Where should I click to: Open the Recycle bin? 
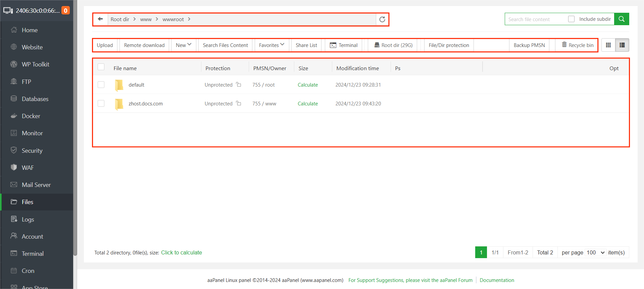click(577, 45)
